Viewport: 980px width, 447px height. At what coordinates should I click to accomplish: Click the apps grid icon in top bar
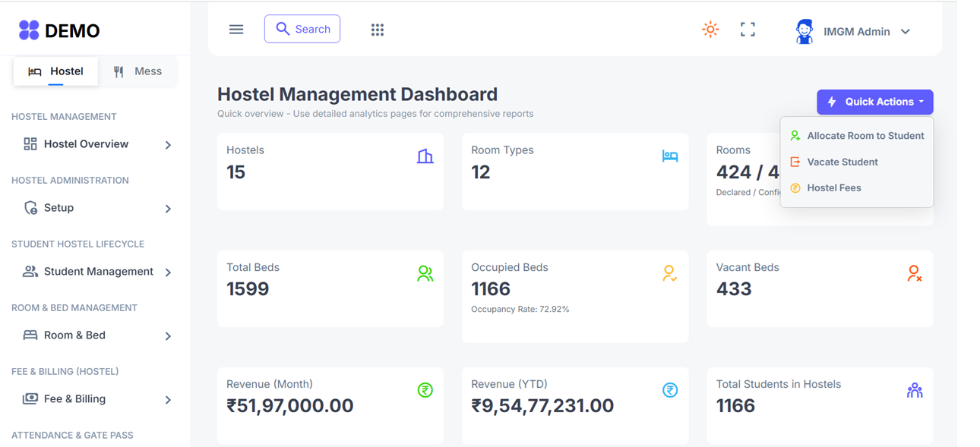[378, 29]
